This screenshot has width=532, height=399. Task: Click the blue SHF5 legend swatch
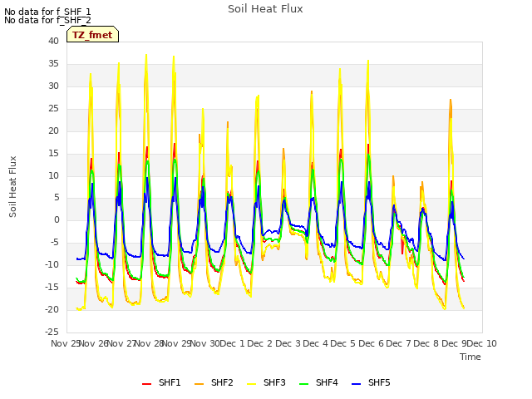[357, 383]
